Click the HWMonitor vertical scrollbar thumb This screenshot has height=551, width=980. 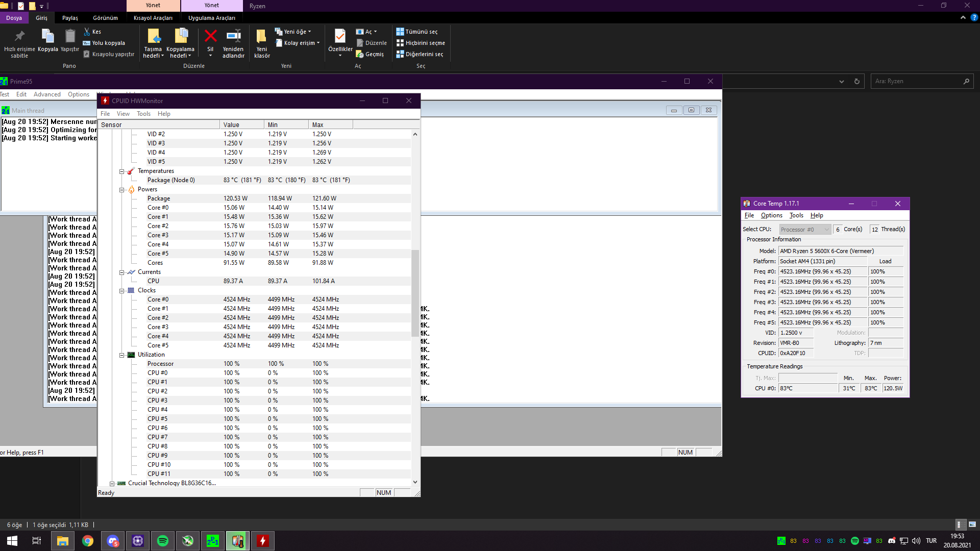click(x=415, y=293)
